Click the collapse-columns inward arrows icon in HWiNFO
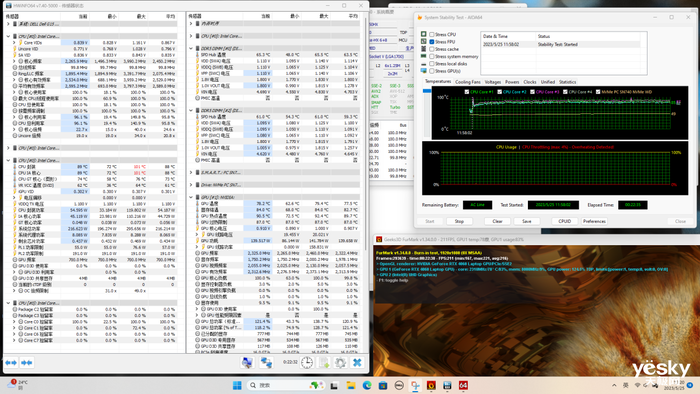The width and height of the screenshot is (700, 394). pyautogui.click(x=27, y=363)
